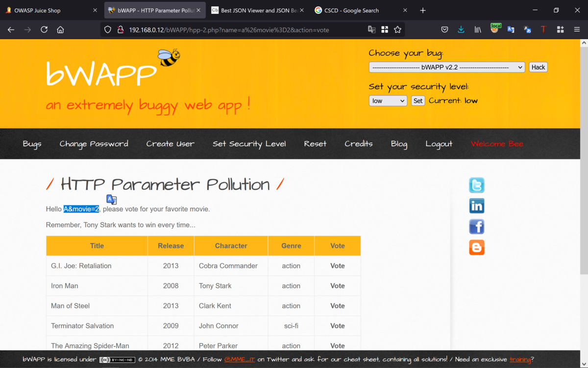Click the highlighted A&movie=2 text

[81, 209]
